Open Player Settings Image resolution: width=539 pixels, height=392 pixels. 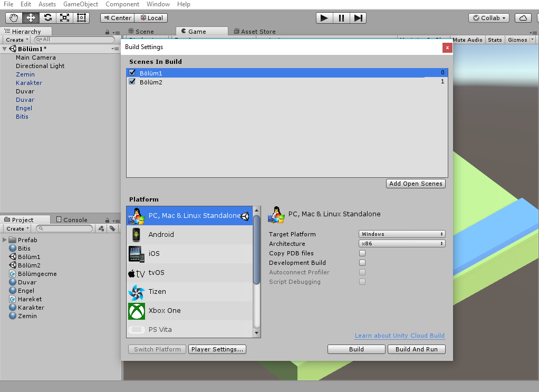(217, 349)
